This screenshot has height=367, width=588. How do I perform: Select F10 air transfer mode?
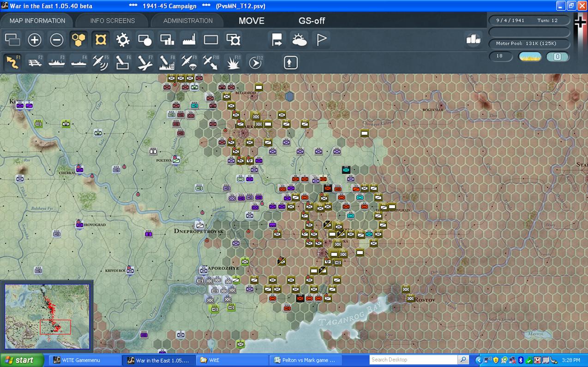(x=211, y=62)
